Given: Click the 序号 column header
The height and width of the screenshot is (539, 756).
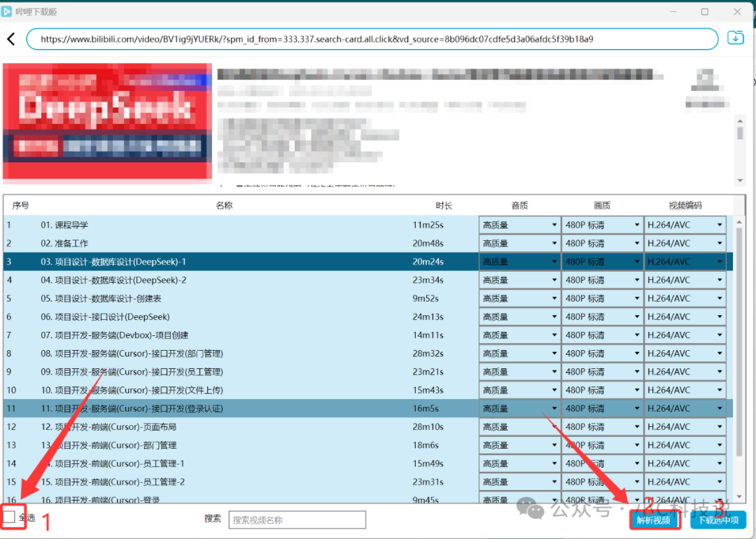Looking at the screenshot, I should (21, 205).
